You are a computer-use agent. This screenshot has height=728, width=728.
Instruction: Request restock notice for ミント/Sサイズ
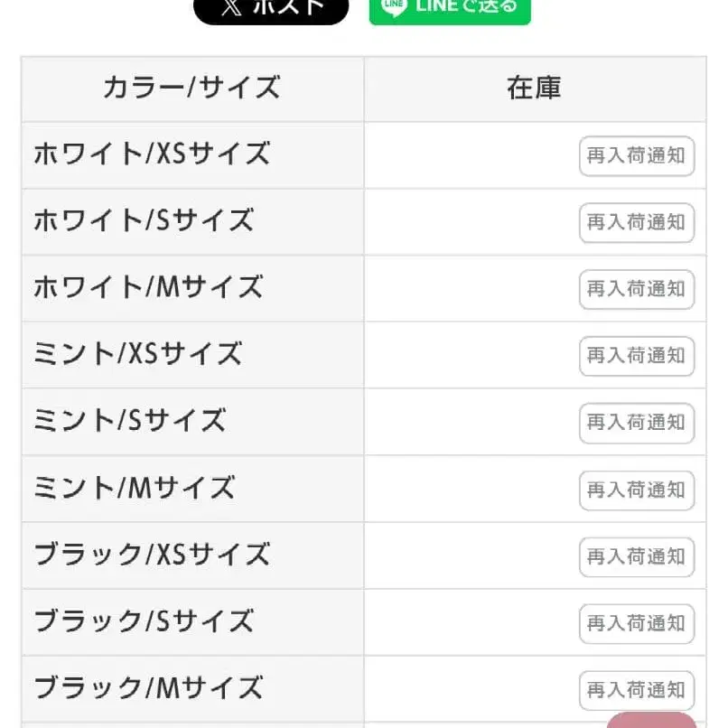[637, 423]
